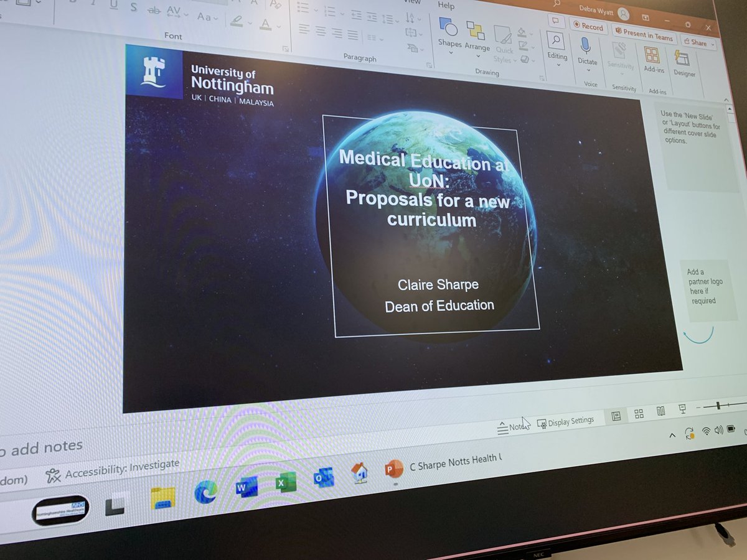Apply the font color
Viewport: 747px width, 560px height.
click(x=265, y=24)
